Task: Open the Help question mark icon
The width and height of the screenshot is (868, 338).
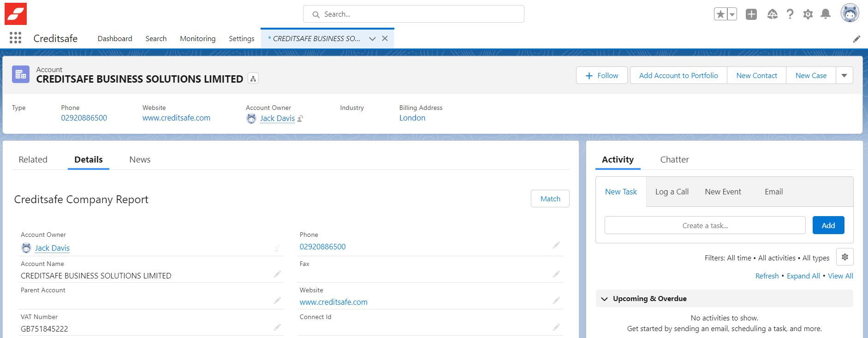Action: (x=790, y=14)
